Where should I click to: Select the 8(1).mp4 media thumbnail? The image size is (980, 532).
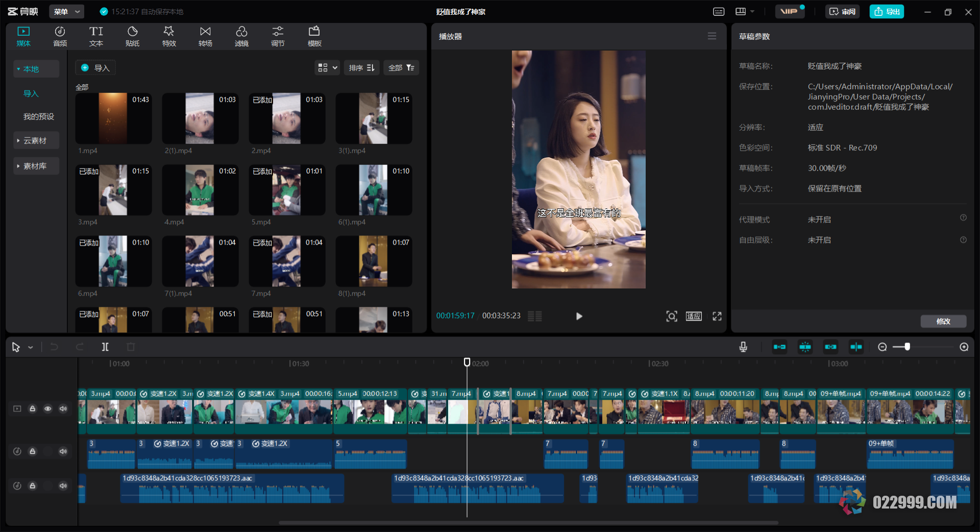coord(374,261)
